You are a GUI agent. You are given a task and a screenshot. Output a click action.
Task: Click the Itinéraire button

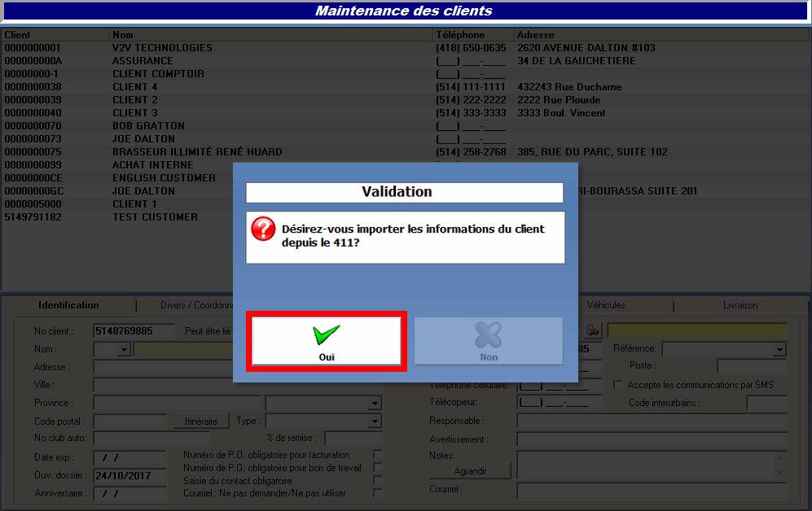click(201, 421)
